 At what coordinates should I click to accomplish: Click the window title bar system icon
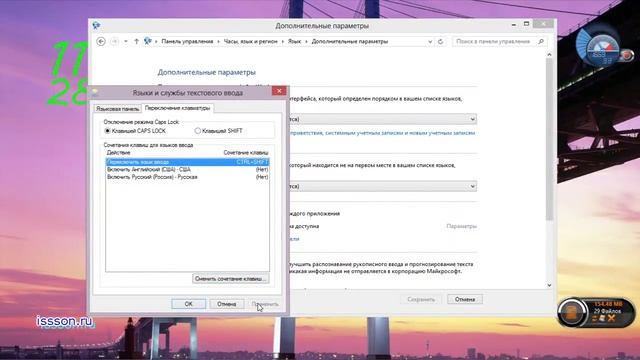point(96,25)
